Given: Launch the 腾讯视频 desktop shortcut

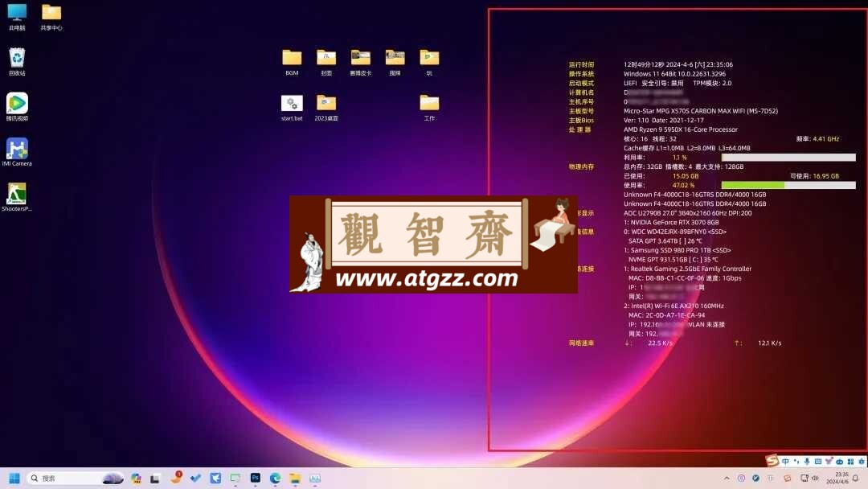Looking at the screenshot, I should (x=17, y=107).
